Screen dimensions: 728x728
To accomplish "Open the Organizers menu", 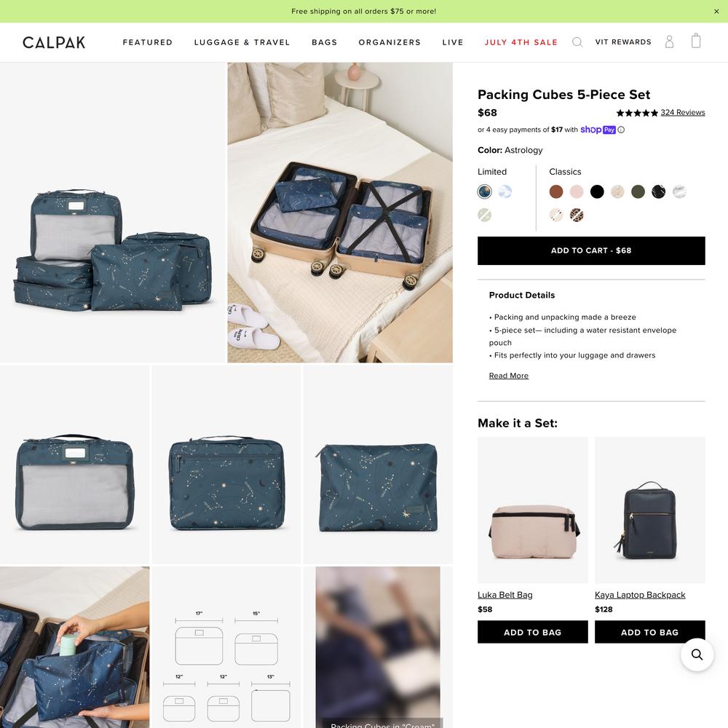I will 389,42.
